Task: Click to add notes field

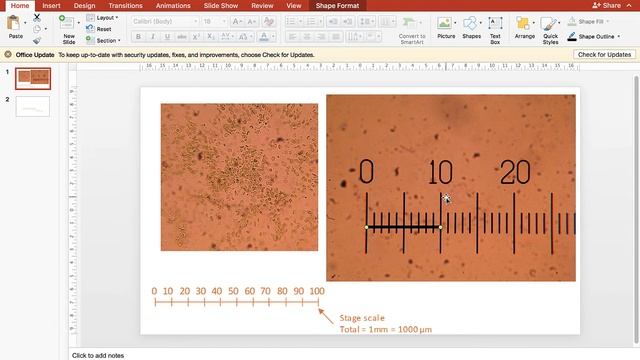Action: [98, 356]
